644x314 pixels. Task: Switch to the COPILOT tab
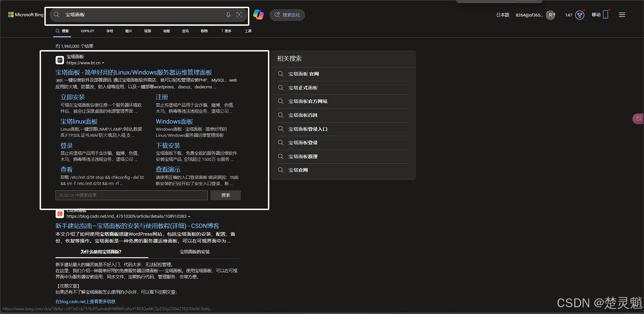(87, 31)
